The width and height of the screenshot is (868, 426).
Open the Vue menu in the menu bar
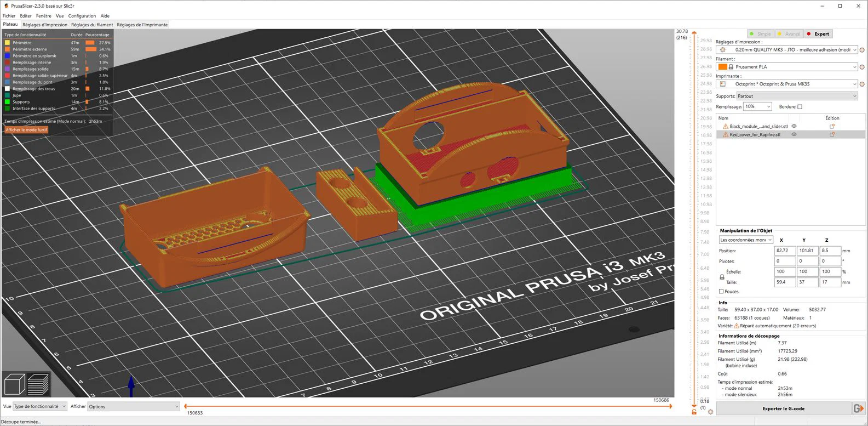pos(60,16)
